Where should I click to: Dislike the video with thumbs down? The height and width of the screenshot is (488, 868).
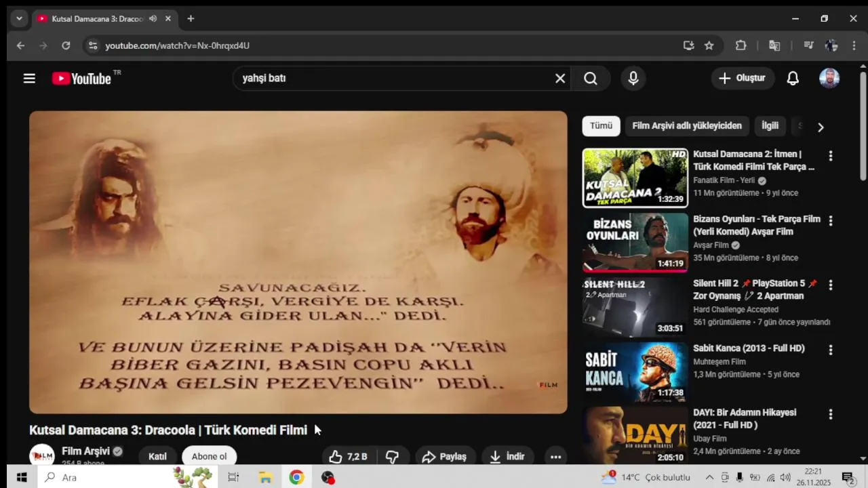392,456
